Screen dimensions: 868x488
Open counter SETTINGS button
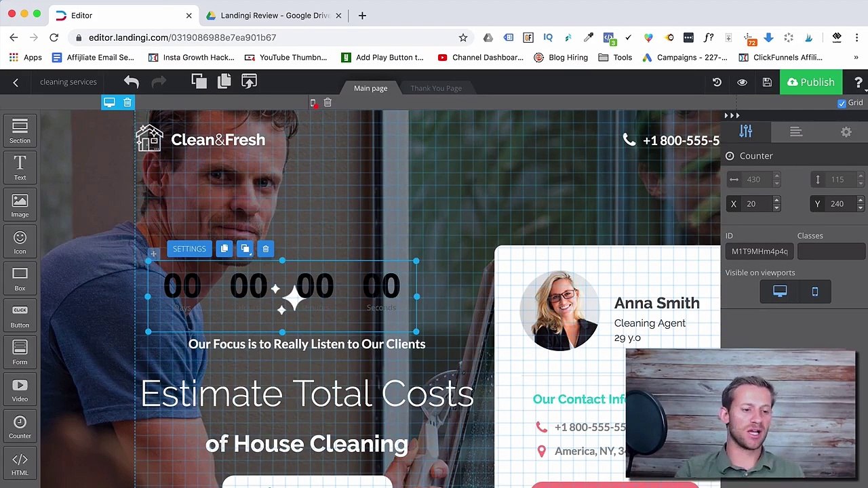pos(189,249)
